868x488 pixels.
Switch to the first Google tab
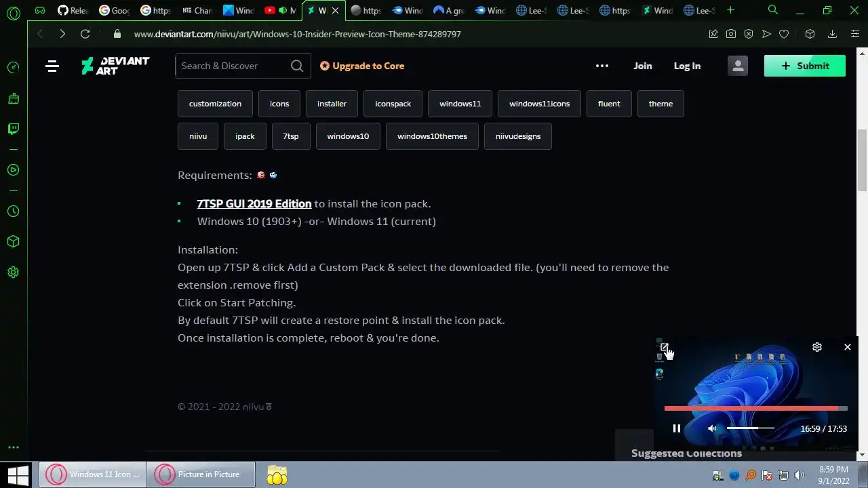pyautogui.click(x=114, y=10)
